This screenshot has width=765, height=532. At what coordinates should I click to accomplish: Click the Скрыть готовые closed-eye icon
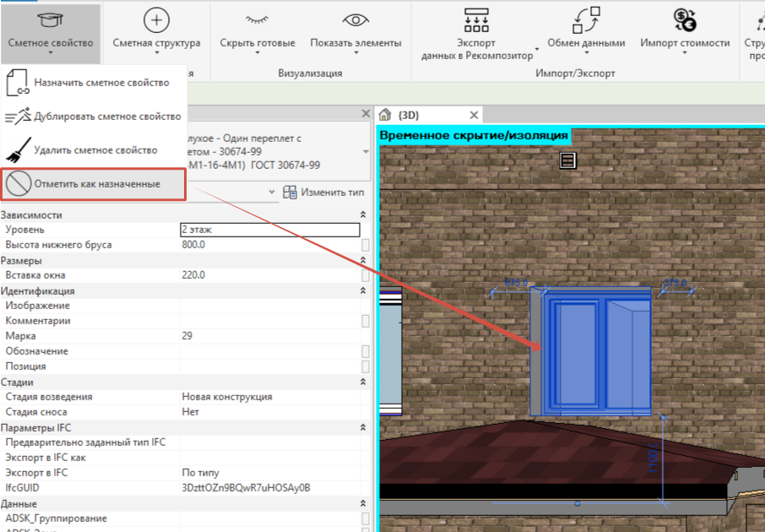coord(258,19)
